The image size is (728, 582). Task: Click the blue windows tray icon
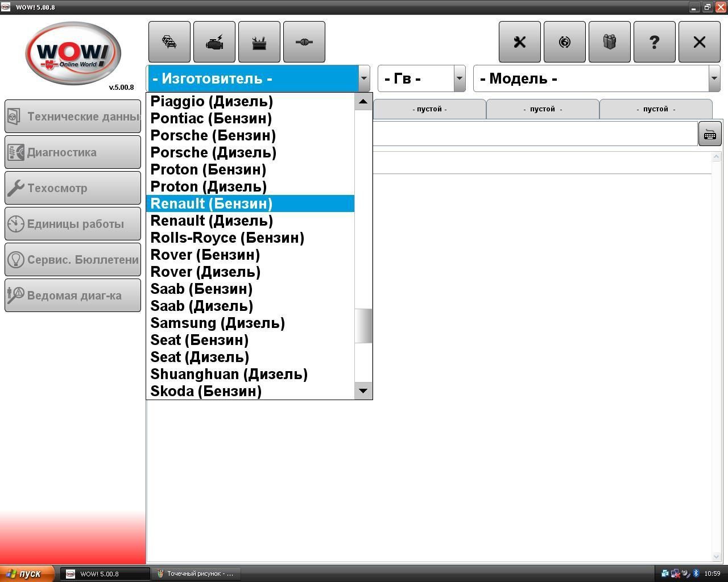665,573
